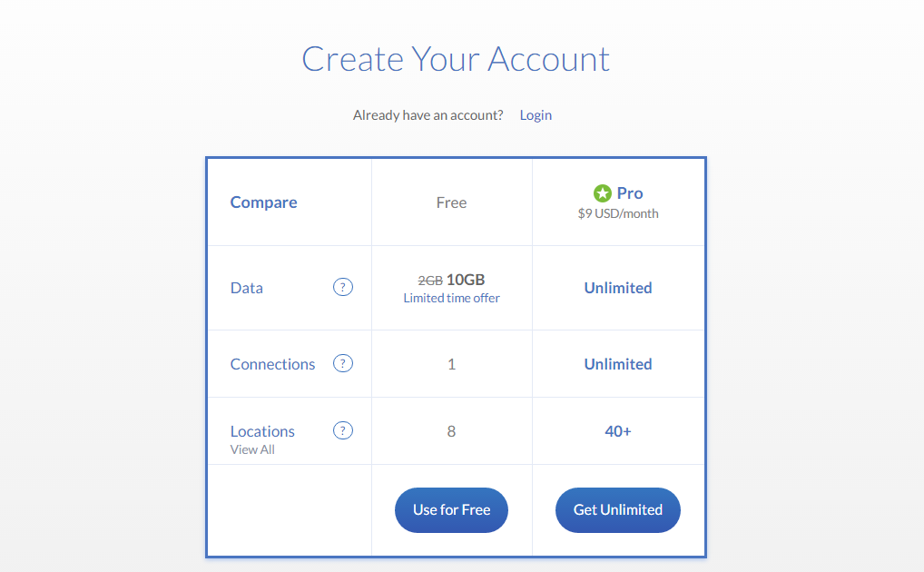This screenshot has width=924, height=572.
Task: Click the Use for Free button
Action: point(451,510)
